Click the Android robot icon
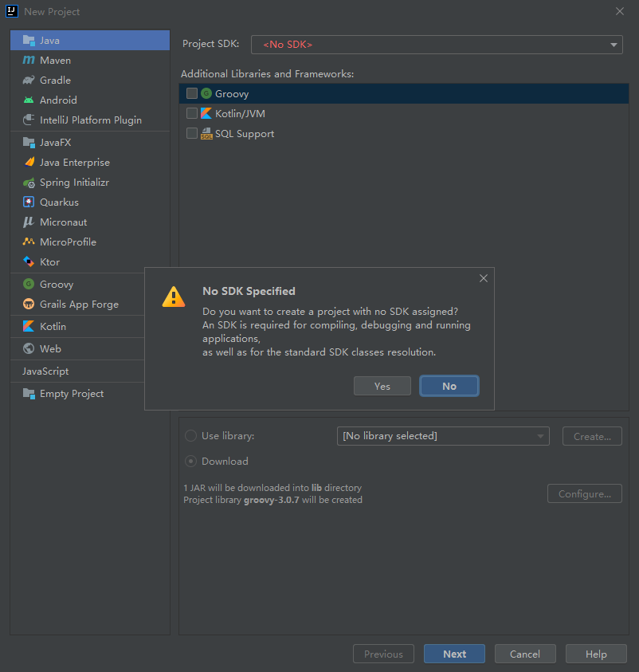 click(29, 100)
